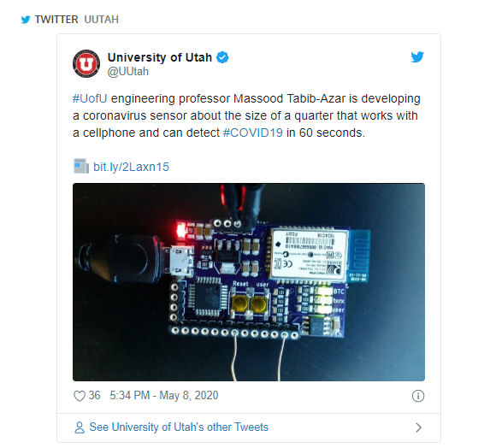Follow the bit.ly/2Laxn15 link
The image size is (496, 448).
point(131,167)
